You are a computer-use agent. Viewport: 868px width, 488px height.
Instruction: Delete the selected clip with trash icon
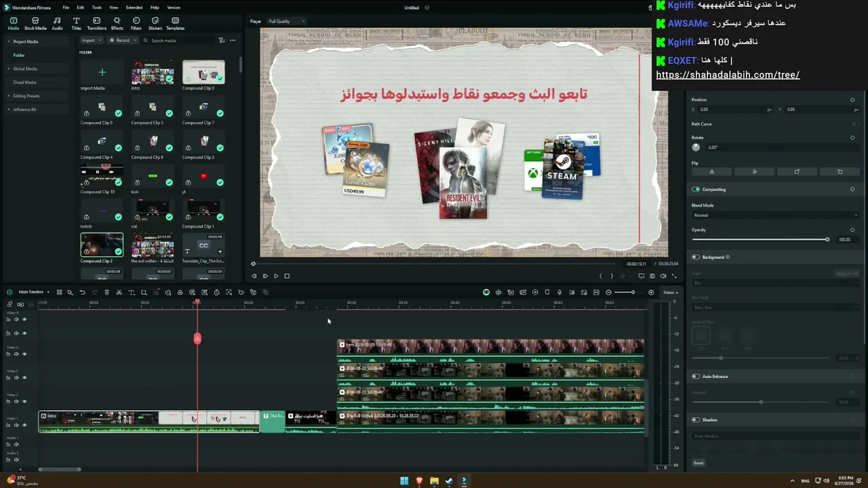[x=106, y=292]
